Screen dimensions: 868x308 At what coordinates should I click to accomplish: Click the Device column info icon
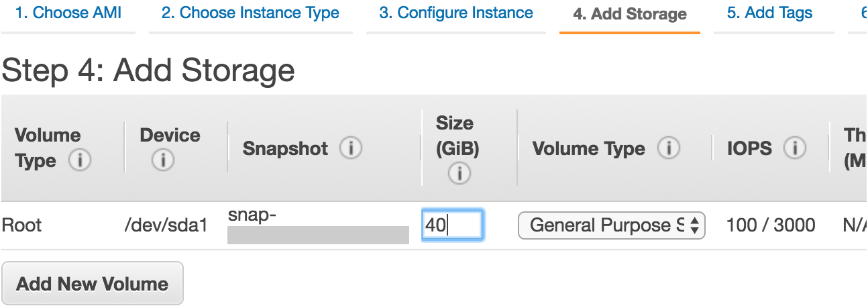(x=163, y=160)
